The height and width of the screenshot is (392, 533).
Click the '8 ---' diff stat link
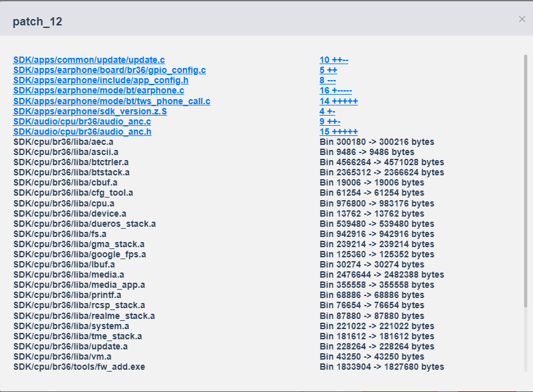pyautogui.click(x=328, y=80)
